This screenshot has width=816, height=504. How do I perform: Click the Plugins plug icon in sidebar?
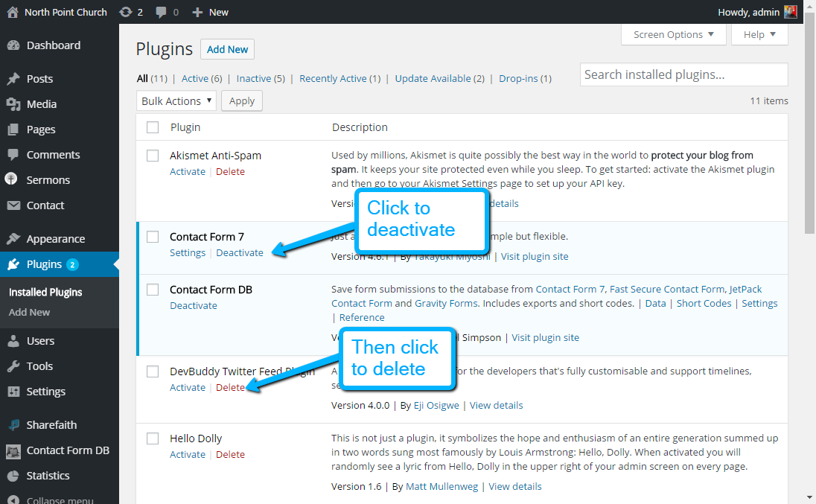point(13,264)
